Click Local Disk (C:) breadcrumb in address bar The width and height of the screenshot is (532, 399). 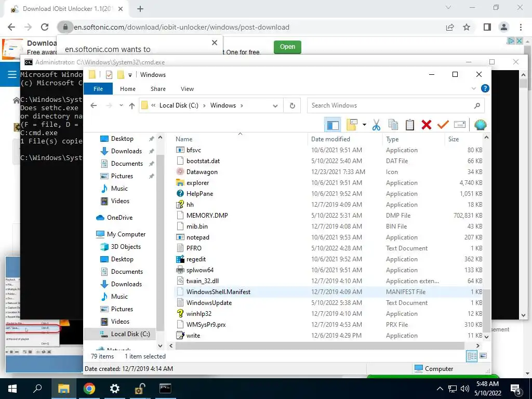[x=179, y=105]
